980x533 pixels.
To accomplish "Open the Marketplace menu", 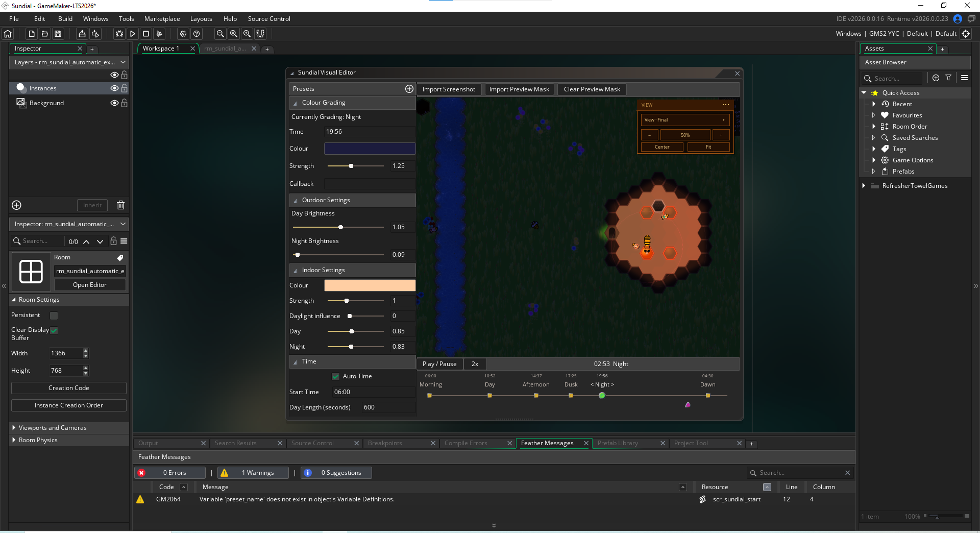I will click(x=162, y=19).
